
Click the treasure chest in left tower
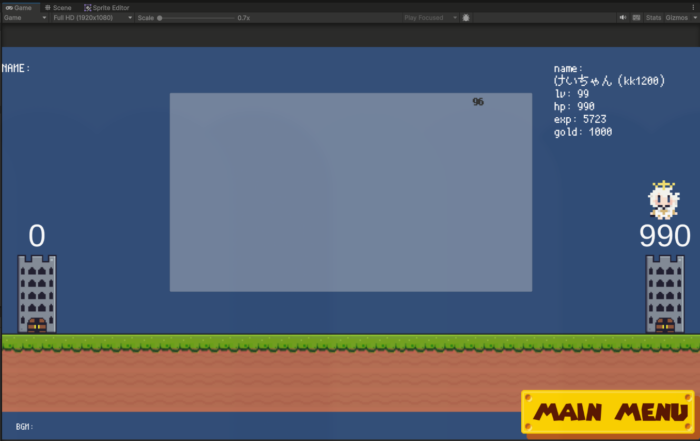click(x=37, y=325)
